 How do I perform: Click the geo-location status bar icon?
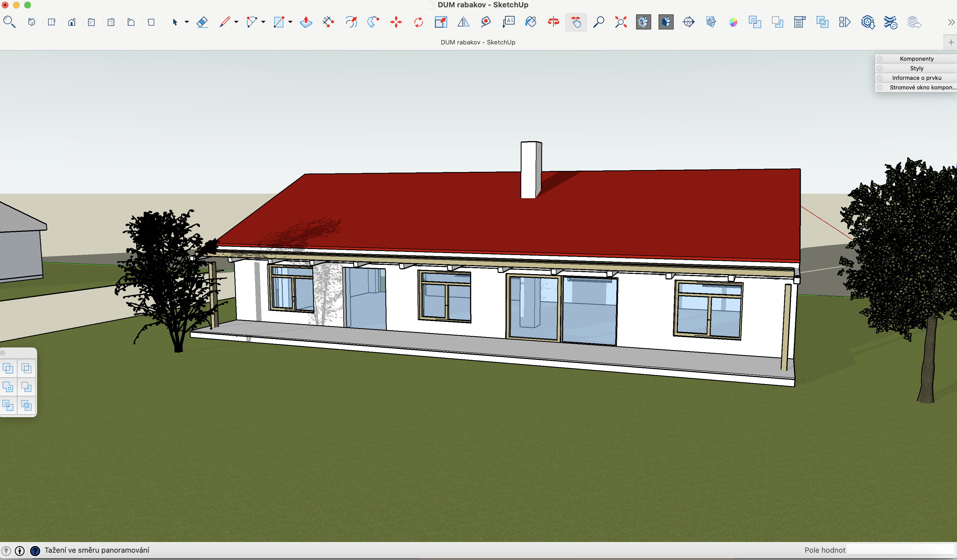point(6,550)
